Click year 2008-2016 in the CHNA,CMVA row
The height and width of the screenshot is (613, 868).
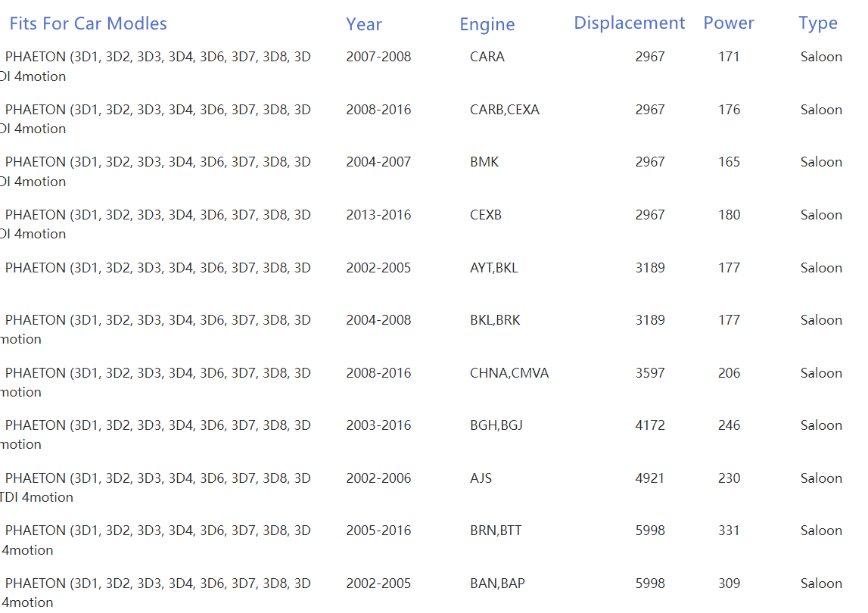[x=378, y=373]
